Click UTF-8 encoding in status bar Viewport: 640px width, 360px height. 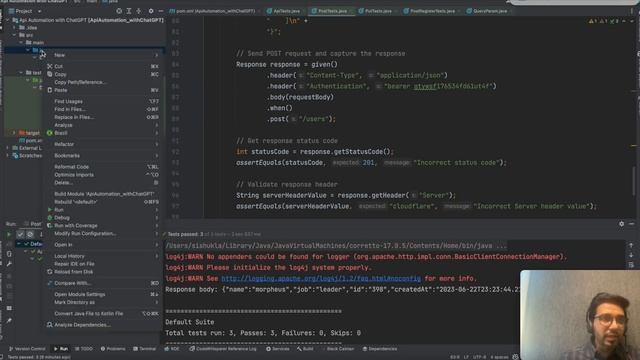point(479,357)
